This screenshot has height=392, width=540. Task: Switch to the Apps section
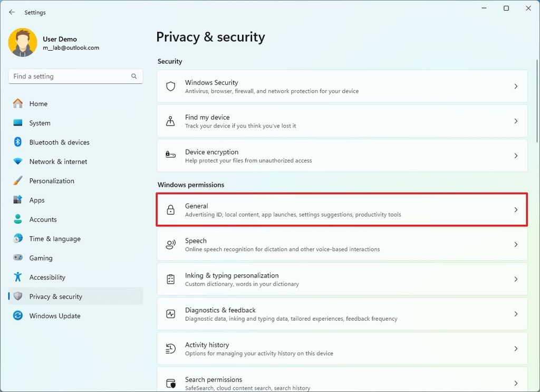point(75,200)
